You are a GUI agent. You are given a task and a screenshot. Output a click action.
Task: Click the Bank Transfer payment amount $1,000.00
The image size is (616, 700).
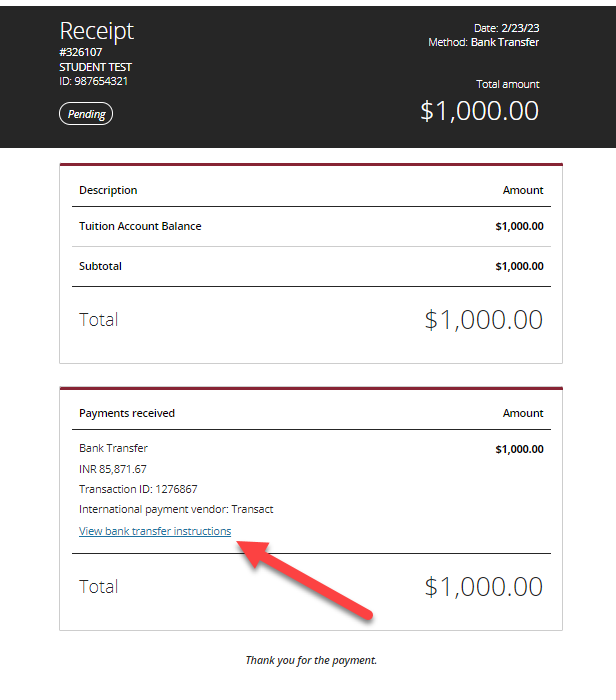click(520, 450)
